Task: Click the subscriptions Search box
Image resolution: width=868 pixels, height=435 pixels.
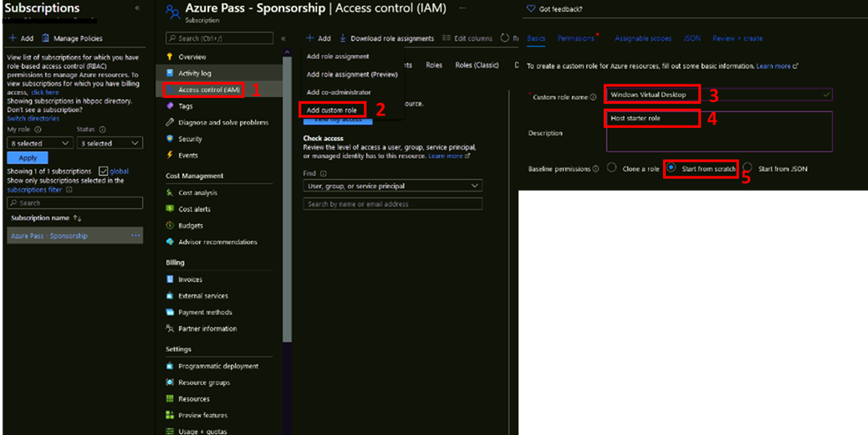Action: (74, 203)
